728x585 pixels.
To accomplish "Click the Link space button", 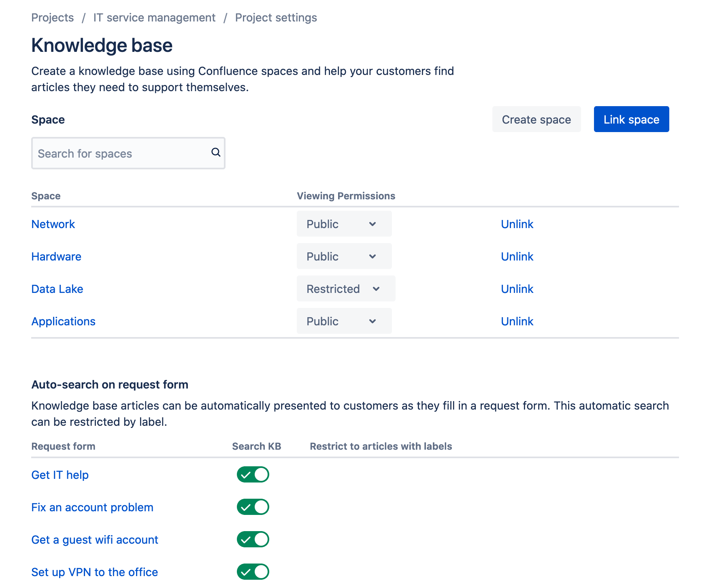I will 631,119.
